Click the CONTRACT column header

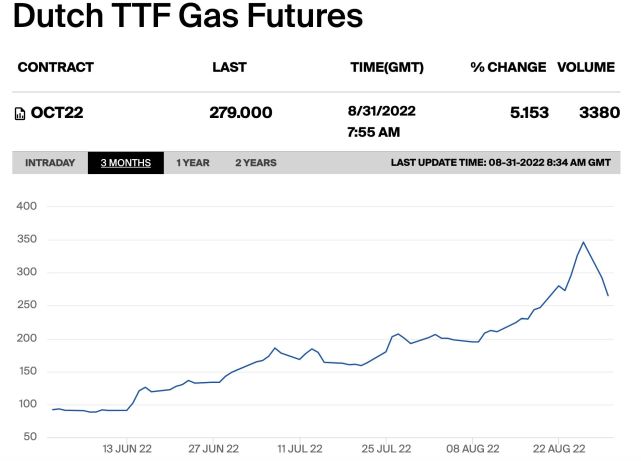point(56,67)
